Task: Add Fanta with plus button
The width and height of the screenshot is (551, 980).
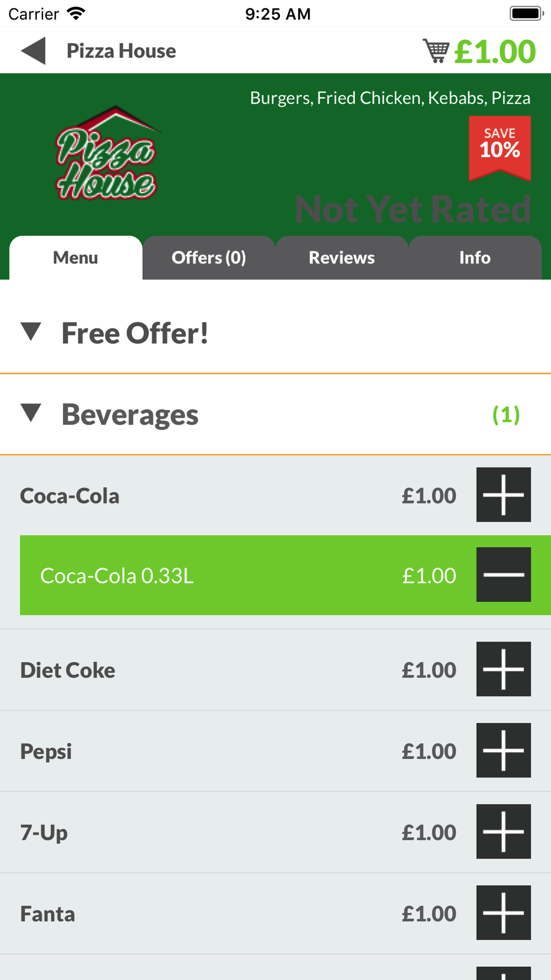Action: pos(503,912)
